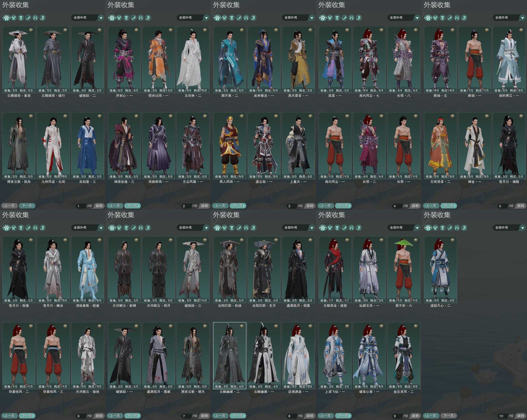Expand the 全部外观 dropdown on the page 6 panel
The width and height of the screenshot is (527, 420).
(x=88, y=227)
